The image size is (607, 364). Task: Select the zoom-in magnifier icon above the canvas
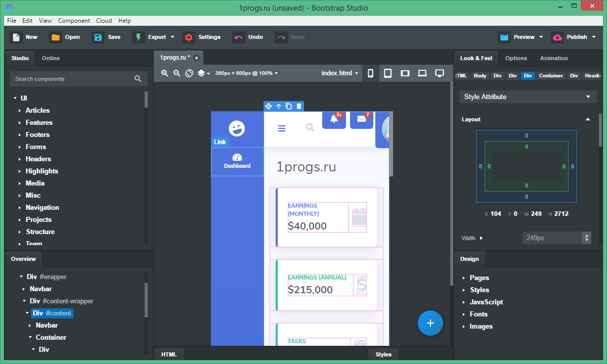pyautogui.click(x=164, y=73)
